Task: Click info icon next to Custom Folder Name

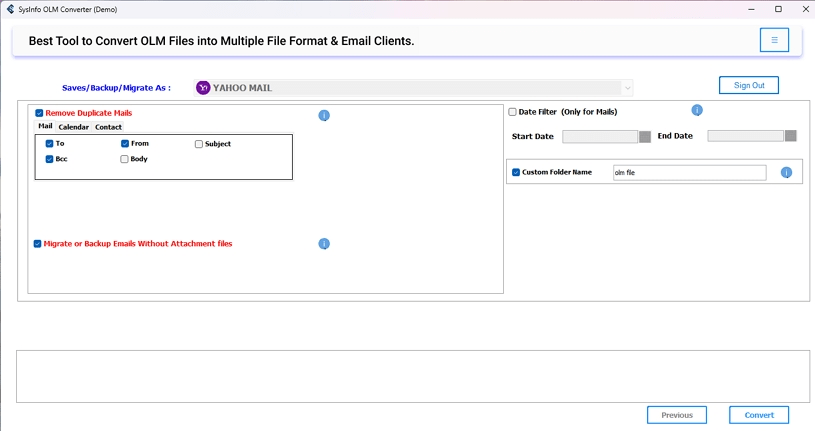Action: (x=786, y=173)
